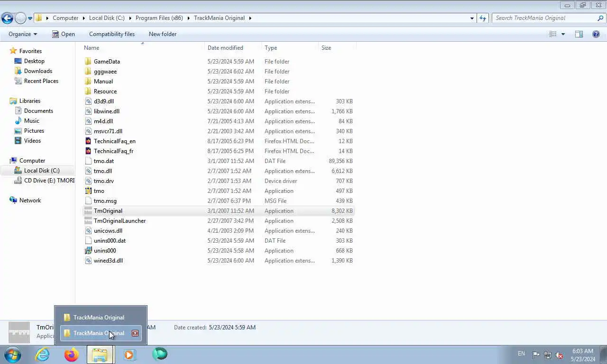This screenshot has height=364, width=607.
Task: Select Computer in navigation pane
Action: [32, 161]
